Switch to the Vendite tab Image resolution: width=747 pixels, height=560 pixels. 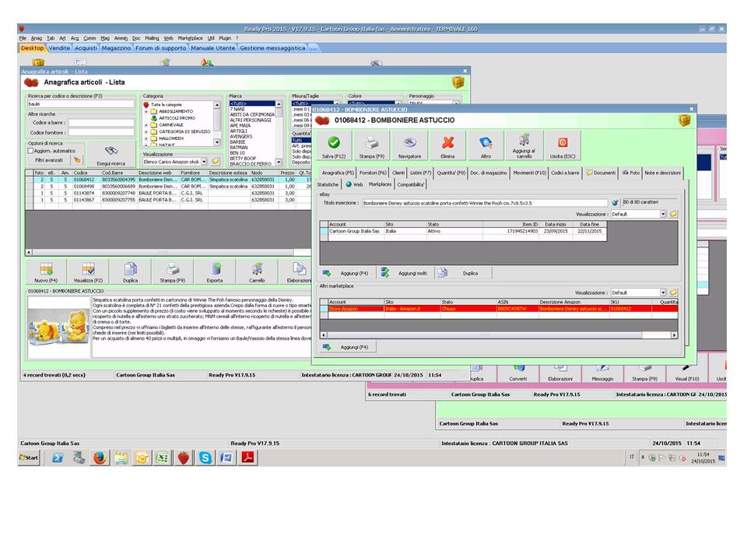click(x=59, y=47)
